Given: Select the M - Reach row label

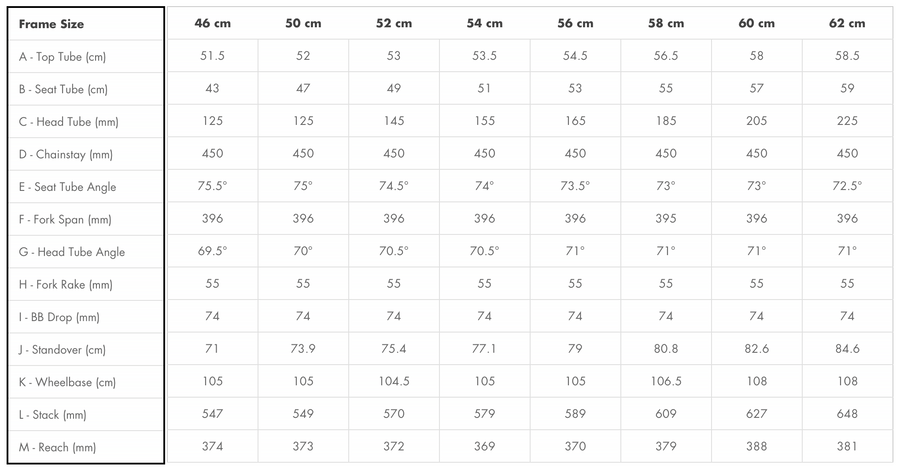Looking at the screenshot, I should coord(56,447).
